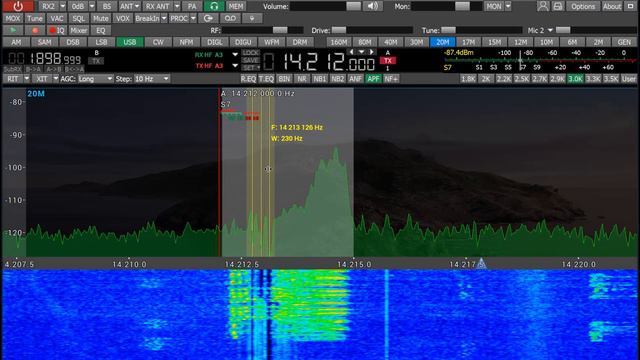The width and height of the screenshot is (640, 360).
Task: Click the O.O glasses icon button
Action: click(230, 18)
